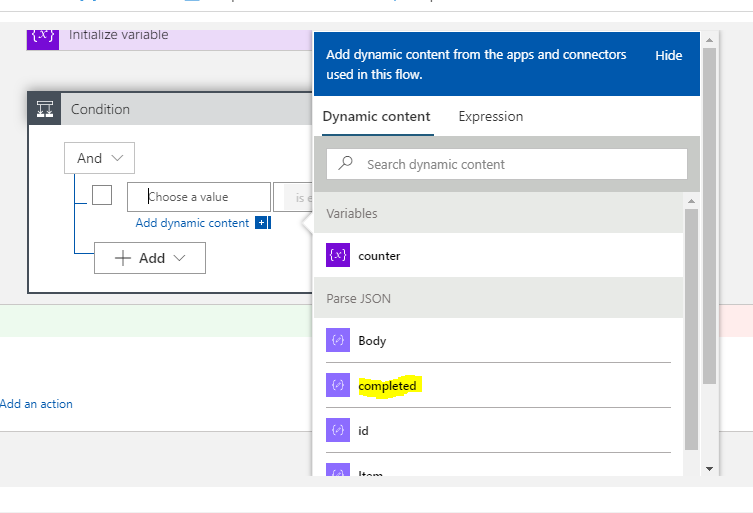The width and height of the screenshot is (753, 513).
Task: Click the counter variable icon
Action: [x=338, y=256]
